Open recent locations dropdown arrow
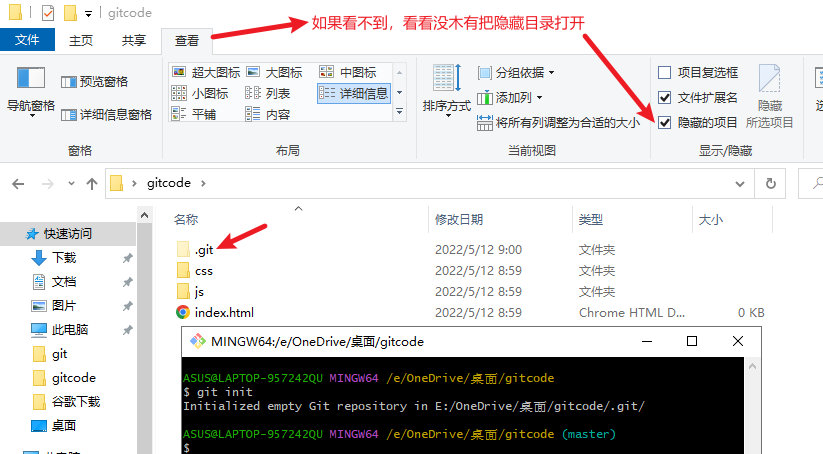This screenshot has width=823, height=454. (71, 184)
